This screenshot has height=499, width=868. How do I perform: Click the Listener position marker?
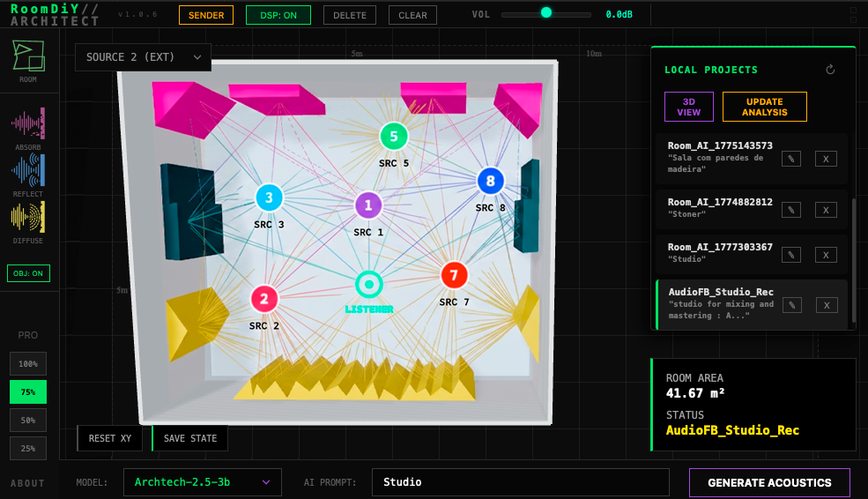pos(368,285)
